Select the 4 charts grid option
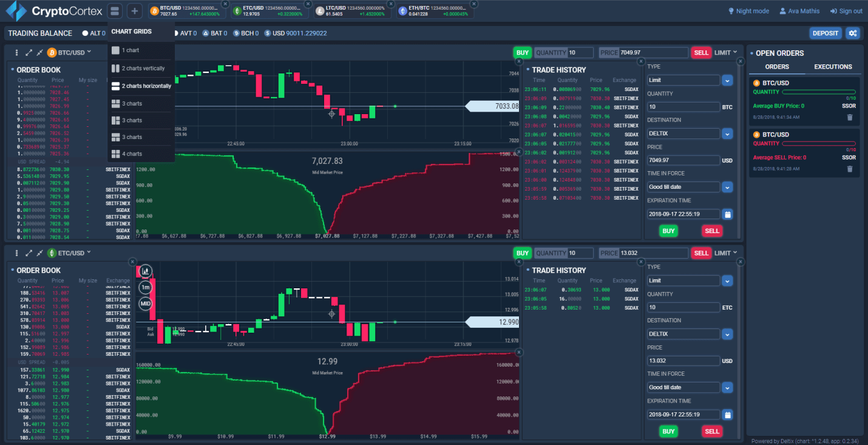The height and width of the screenshot is (445, 868). [x=141, y=154]
